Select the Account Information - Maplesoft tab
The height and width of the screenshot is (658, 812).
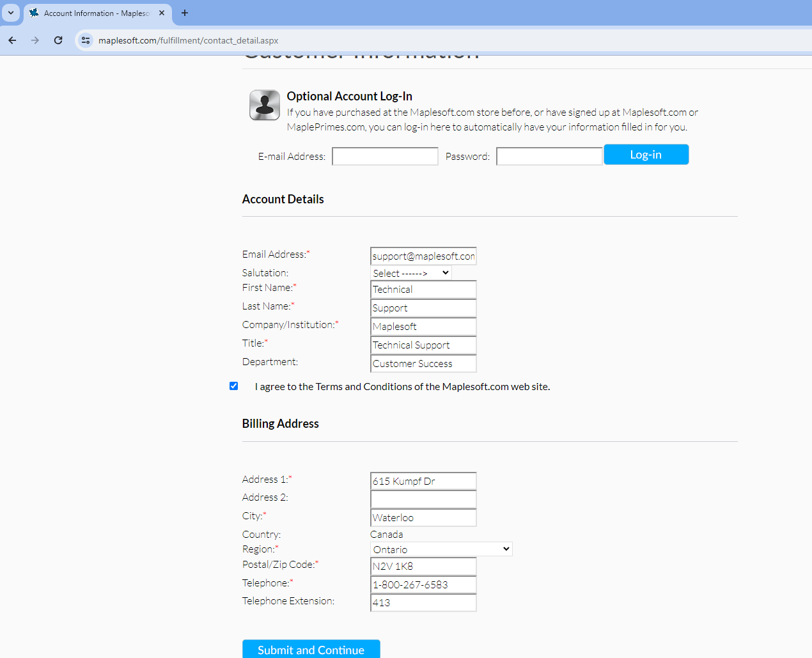pyautogui.click(x=98, y=13)
